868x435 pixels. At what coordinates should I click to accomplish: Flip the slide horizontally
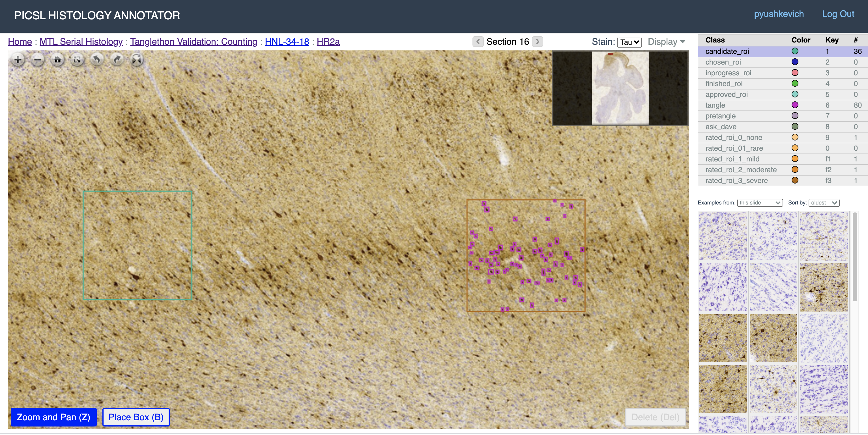[x=137, y=60]
